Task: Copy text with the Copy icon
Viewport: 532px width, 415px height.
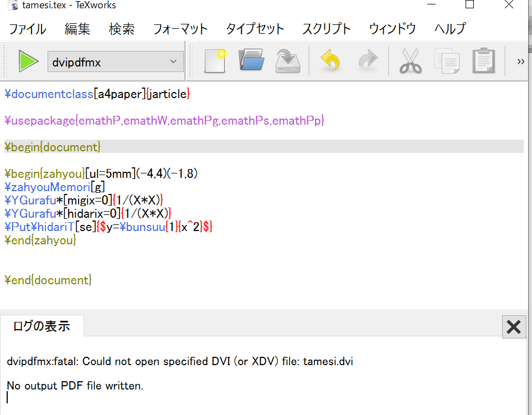Action: 447,61
